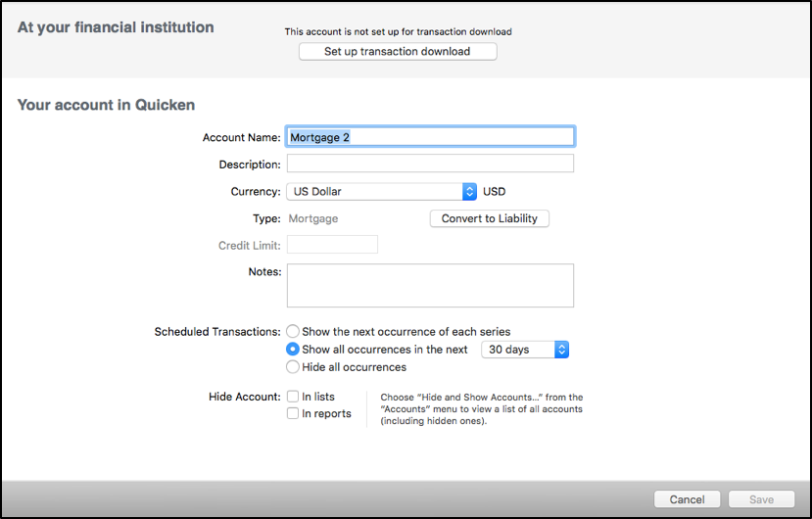Click the Save button
Viewport: 812px width, 519px height.
(x=761, y=499)
